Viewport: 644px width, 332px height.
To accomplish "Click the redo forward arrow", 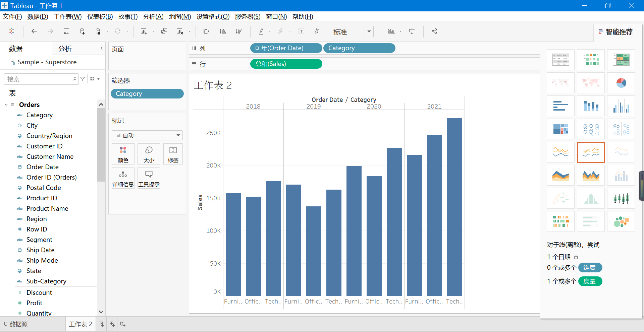I will click(x=50, y=31).
